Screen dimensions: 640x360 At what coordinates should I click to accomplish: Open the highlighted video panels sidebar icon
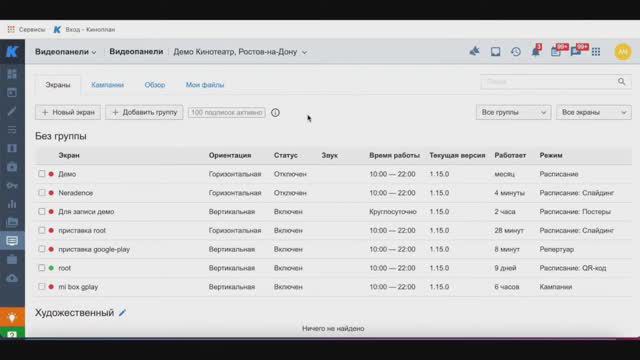click(x=12, y=241)
